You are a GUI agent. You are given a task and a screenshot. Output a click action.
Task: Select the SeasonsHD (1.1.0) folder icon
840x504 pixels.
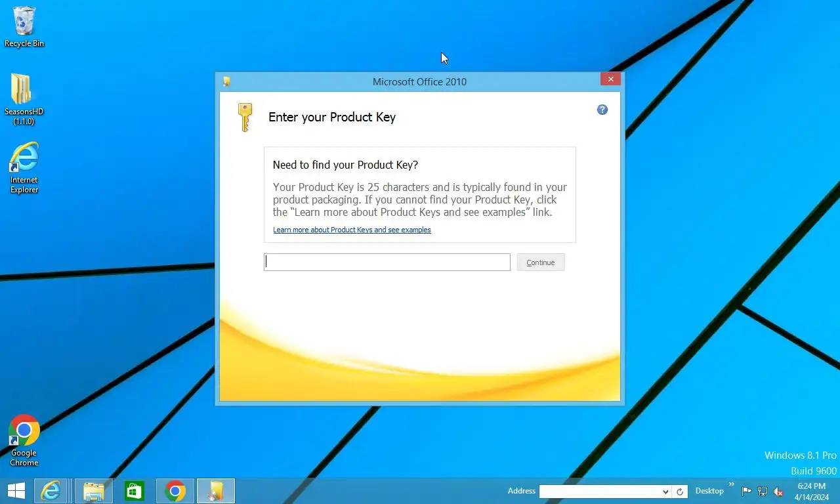point(24,100)
